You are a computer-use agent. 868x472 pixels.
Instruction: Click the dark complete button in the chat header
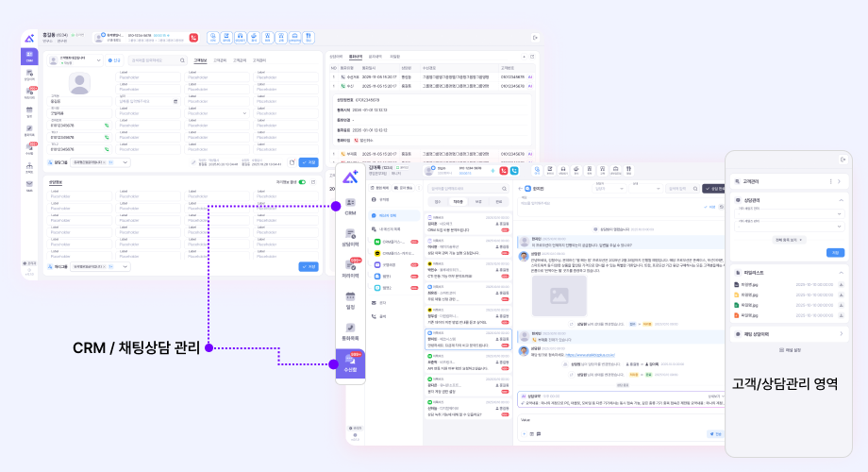click(x=714, y=189)
